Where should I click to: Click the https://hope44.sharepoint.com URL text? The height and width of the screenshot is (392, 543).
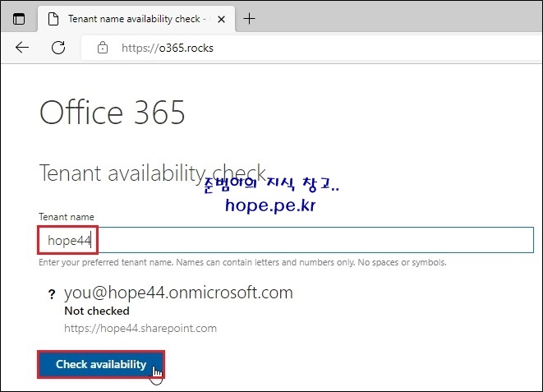click(x=140, y=328)
